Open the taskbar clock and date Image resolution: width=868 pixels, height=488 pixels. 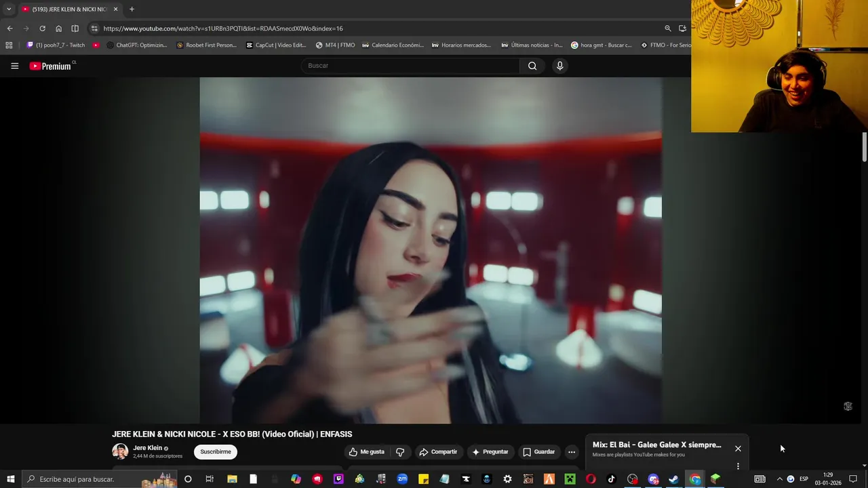(x=828, y=479)
